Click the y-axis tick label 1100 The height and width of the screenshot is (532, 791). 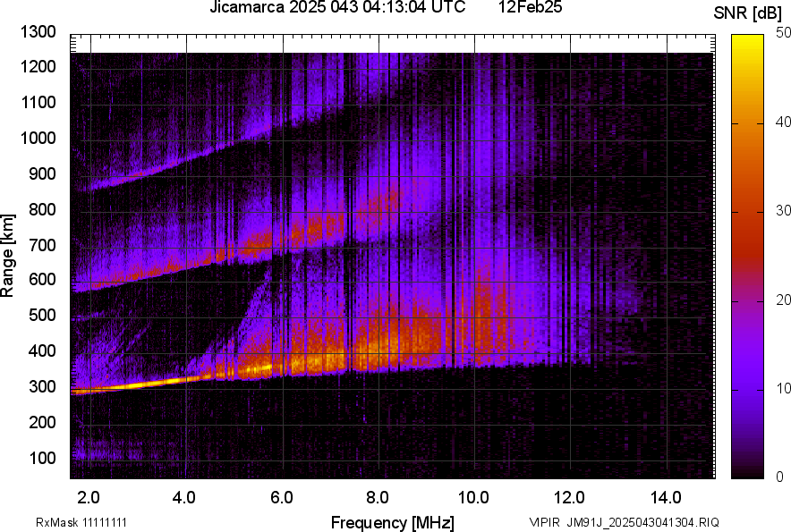[x=38, y=102]
